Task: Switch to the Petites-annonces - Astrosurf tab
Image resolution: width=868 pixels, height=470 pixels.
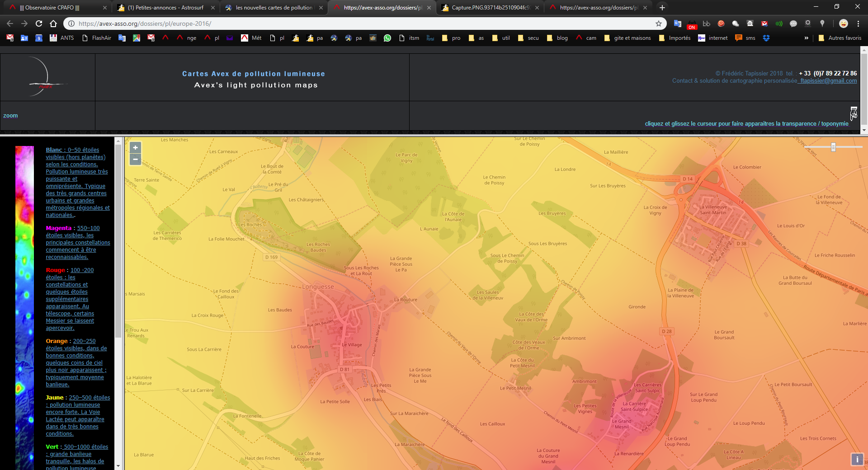Action: 165,8
